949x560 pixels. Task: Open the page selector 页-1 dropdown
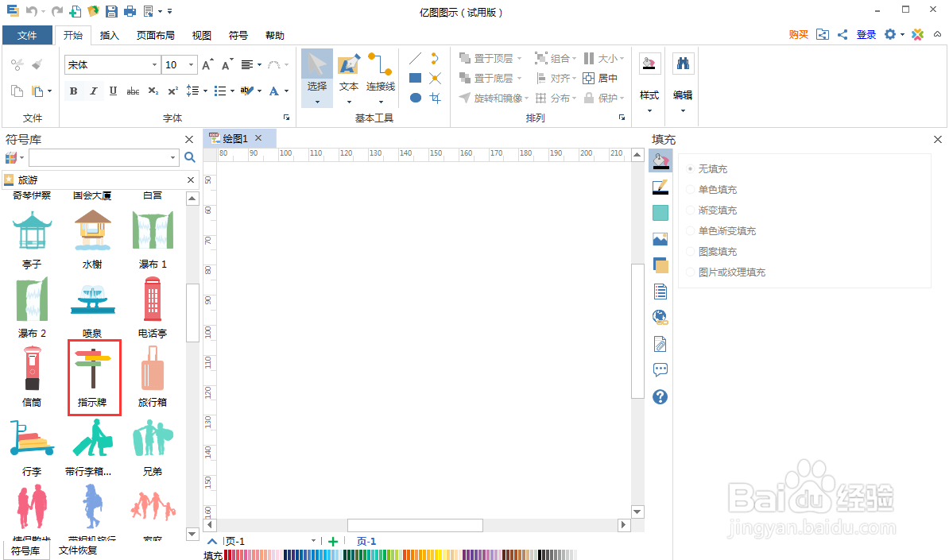313,541
